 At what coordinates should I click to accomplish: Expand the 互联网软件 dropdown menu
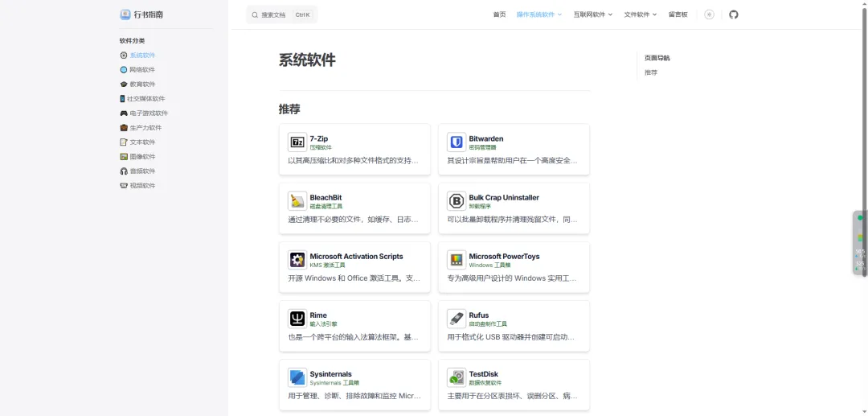[593, 14]
